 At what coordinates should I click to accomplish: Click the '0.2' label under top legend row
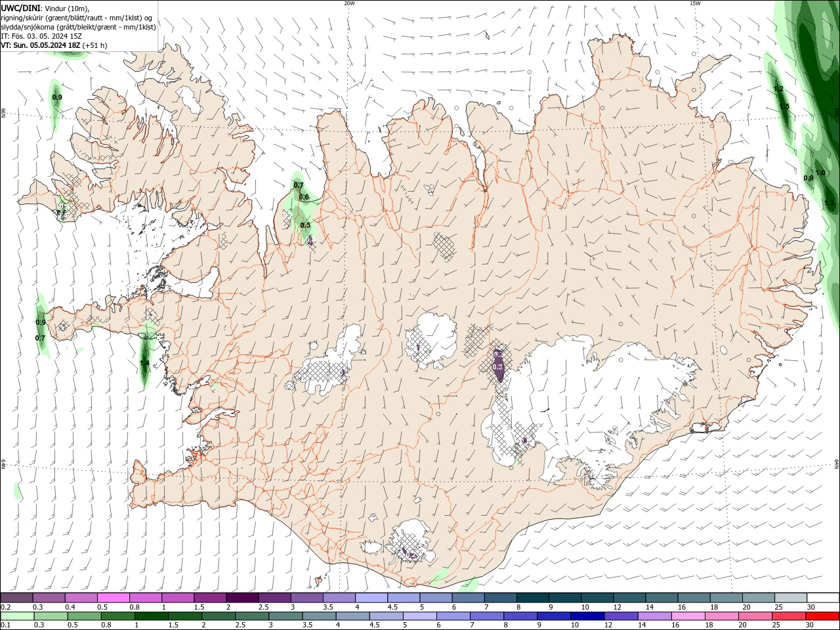tap(5, 607)
